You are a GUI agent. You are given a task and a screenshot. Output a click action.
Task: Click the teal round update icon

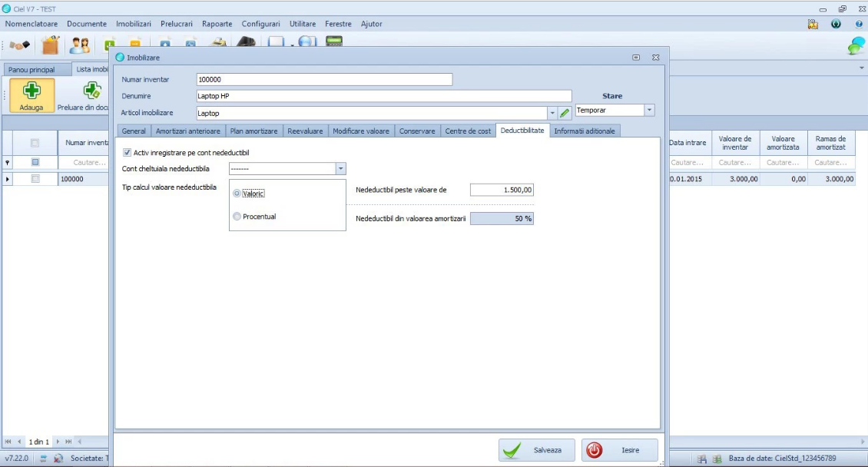836,24
